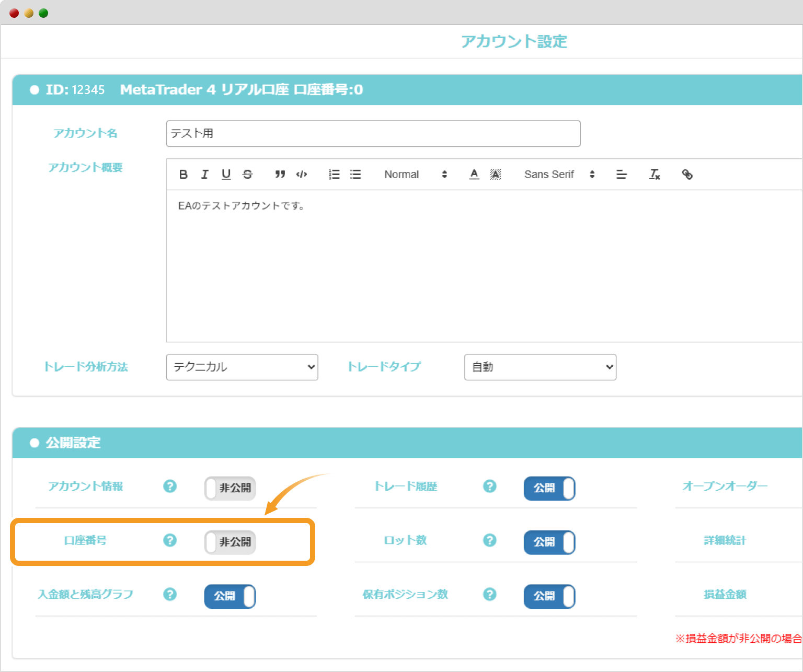Apply underline to the account description

pyautogui.click(x=226, y=174)
